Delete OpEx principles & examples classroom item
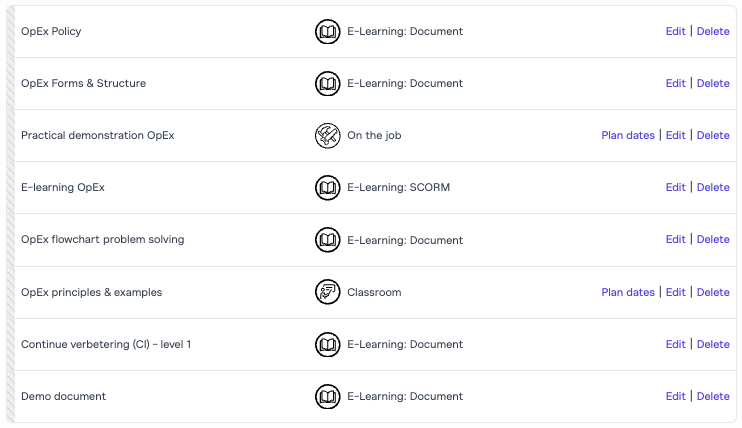The image size is (742, 428). 713,293
